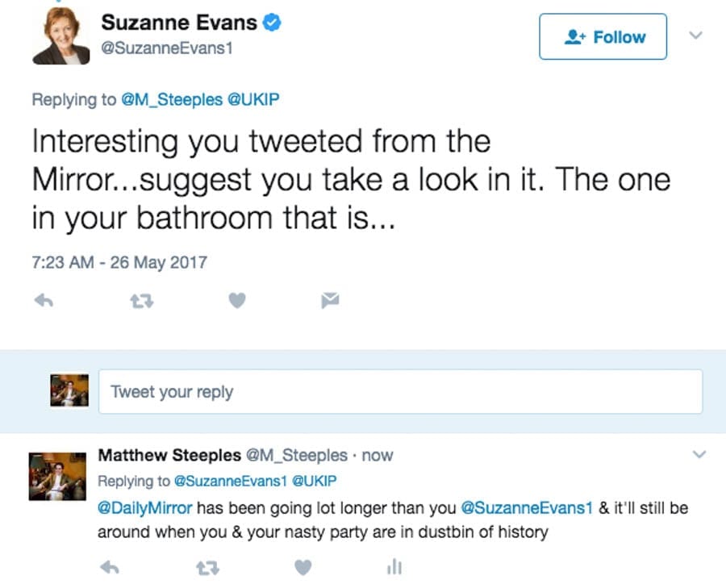Image resolution: width=726 pixels, height=588 pixels.
Task: Click reply icon under Matthew Steeples' tweet
Action: click(x=109, y=568)
